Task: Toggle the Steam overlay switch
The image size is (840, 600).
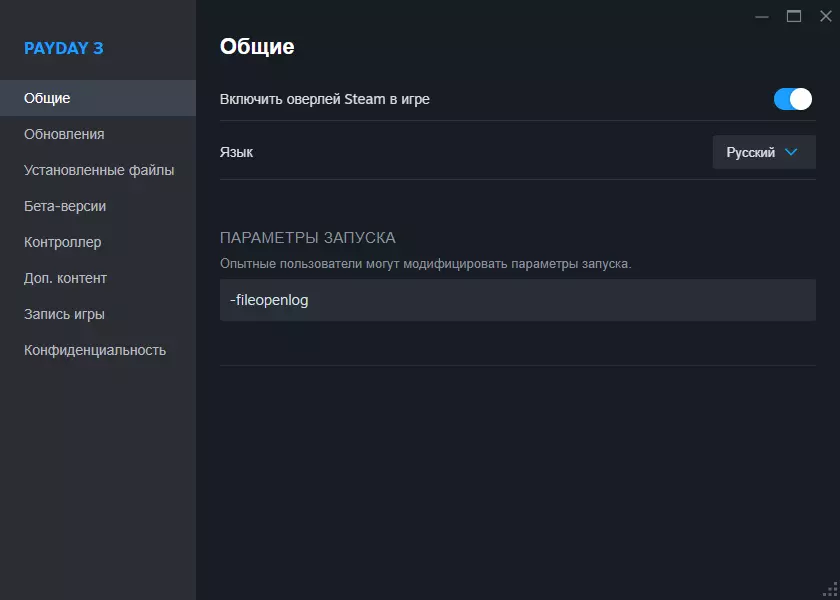Action: [x=792, y=99]
